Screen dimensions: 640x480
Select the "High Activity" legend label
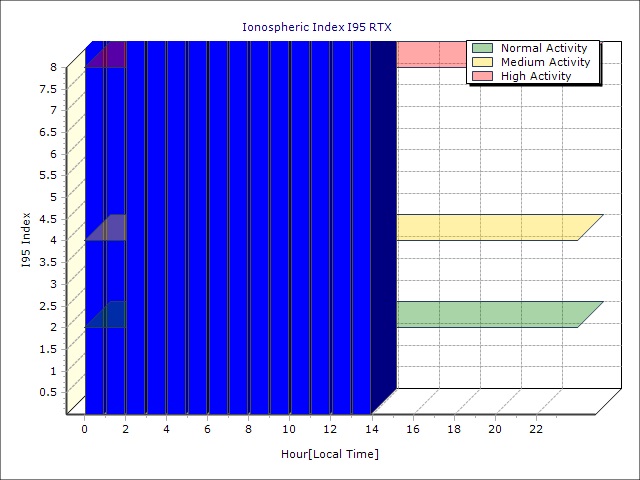[536, 76]
